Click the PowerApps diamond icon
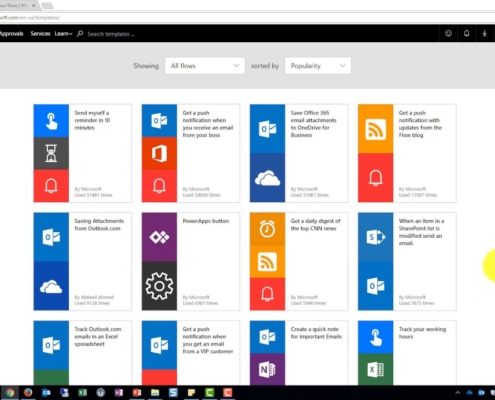The height and width of the screenshot is (400, 495). click(159, 237)
